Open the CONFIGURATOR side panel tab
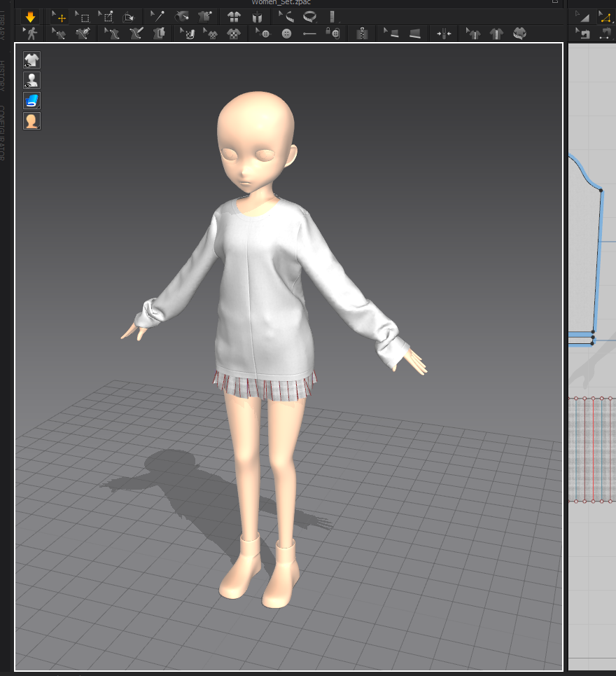Image resolution: width=616 pixels, height=676 pixels. (3, 133)
